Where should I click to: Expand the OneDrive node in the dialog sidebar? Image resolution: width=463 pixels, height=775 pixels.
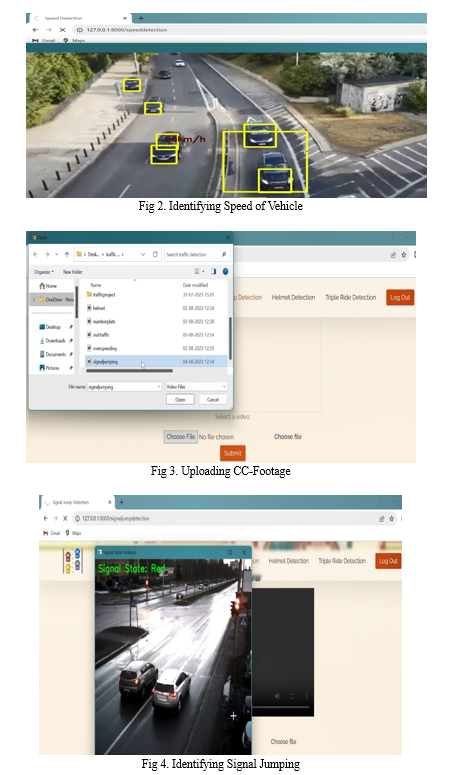34,300
